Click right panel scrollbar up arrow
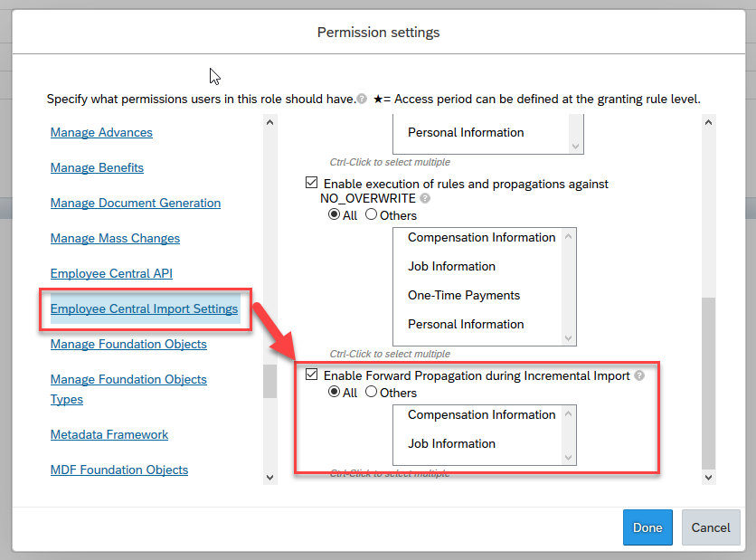Image resolution: width=756 pixels, height=560 pixels. click(x=708, y=122)
